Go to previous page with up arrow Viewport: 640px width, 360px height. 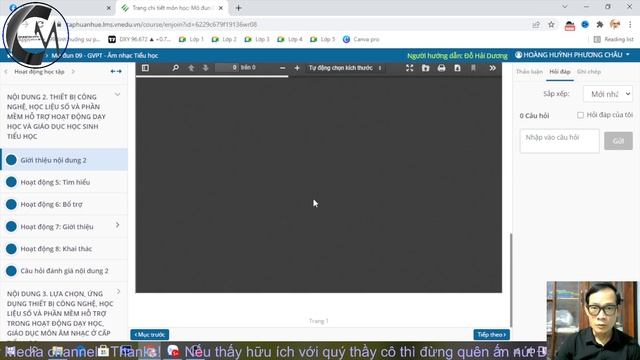pyautogui.click(x=191, y=68)
